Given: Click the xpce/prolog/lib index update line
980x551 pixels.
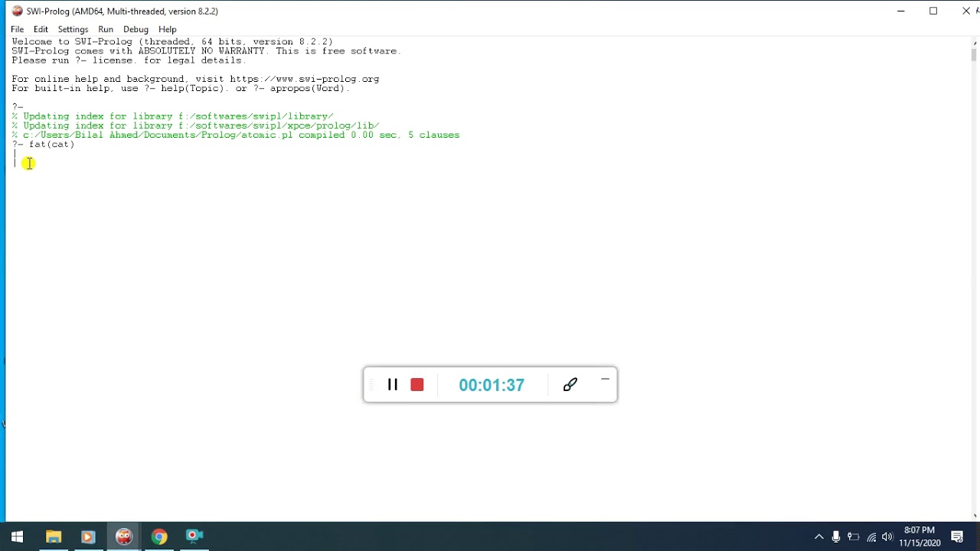Looking at the screenshot, I should (x=195, y=126).
